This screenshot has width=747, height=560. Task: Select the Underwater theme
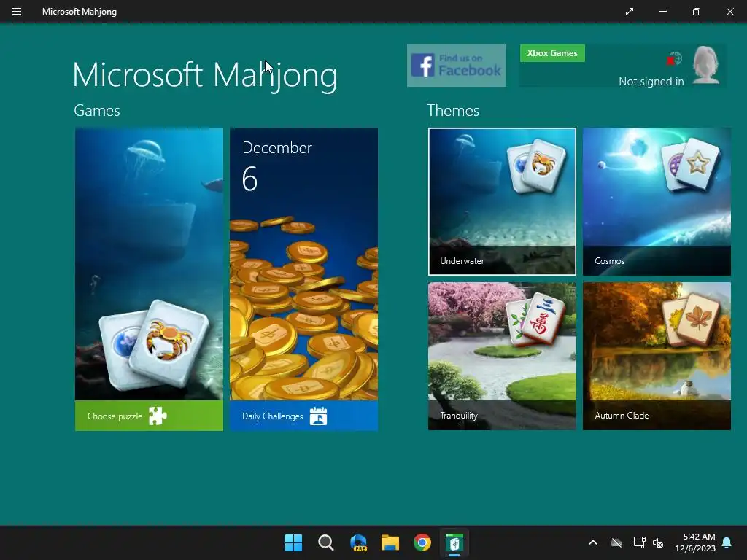502,201
